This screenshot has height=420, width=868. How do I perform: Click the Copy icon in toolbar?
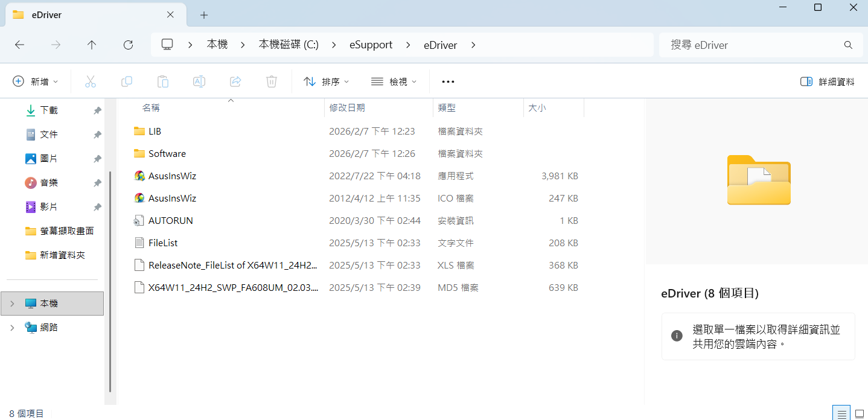point(127,81)
